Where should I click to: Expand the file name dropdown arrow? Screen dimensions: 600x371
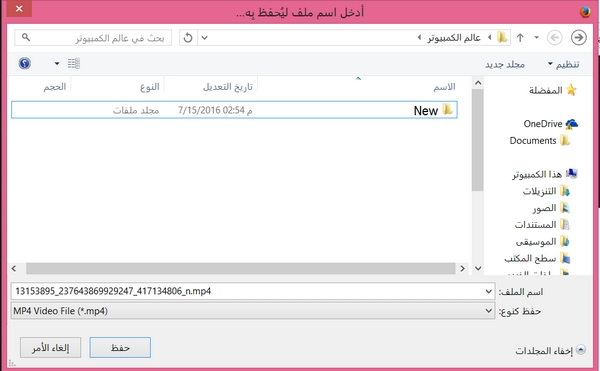pos(488,291)
